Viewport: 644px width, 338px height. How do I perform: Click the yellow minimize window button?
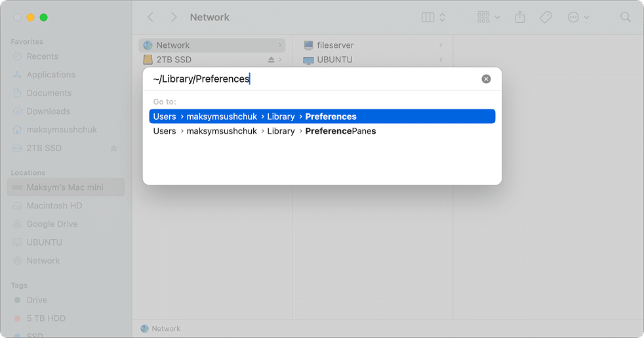pyautogui.click(x=30, y=17)
